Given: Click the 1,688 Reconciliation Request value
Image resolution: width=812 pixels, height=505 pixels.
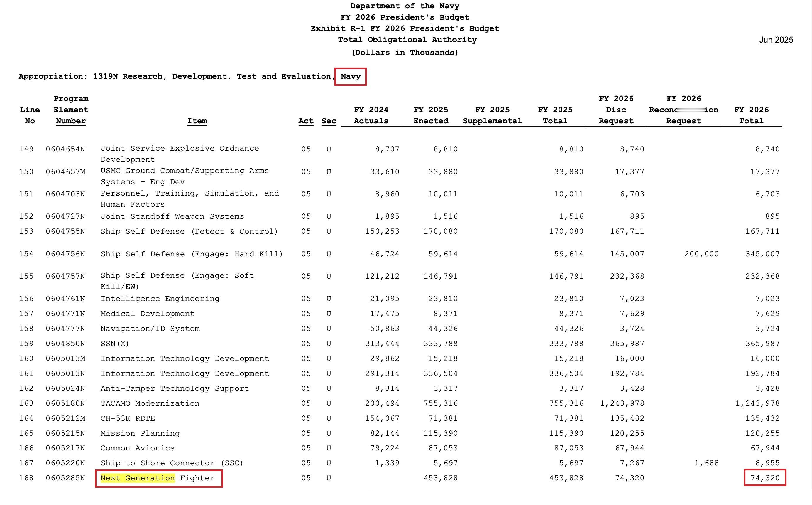Looking at the screenshot, I should click(707, 463).
